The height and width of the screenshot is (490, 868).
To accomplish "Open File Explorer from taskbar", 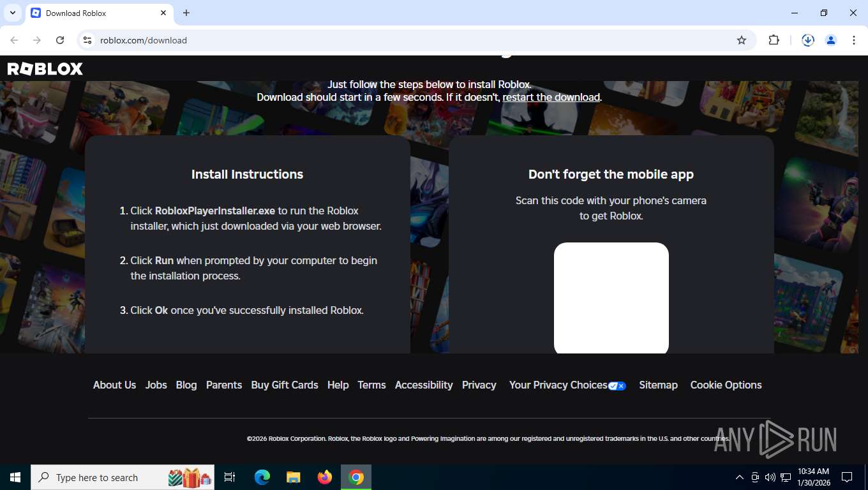I will (x=294, y=477).
